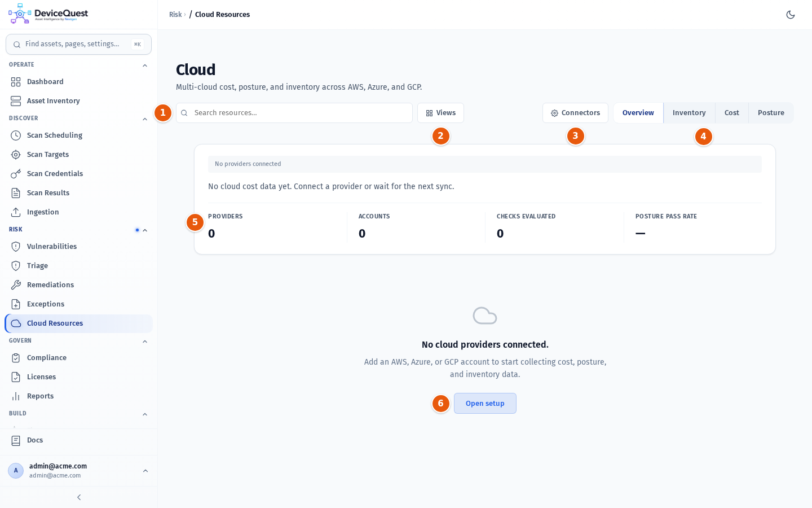Viewport: 812px width, 508px height.
Task: Click the large cloud empty-state icon
Action: click(485, 316)
